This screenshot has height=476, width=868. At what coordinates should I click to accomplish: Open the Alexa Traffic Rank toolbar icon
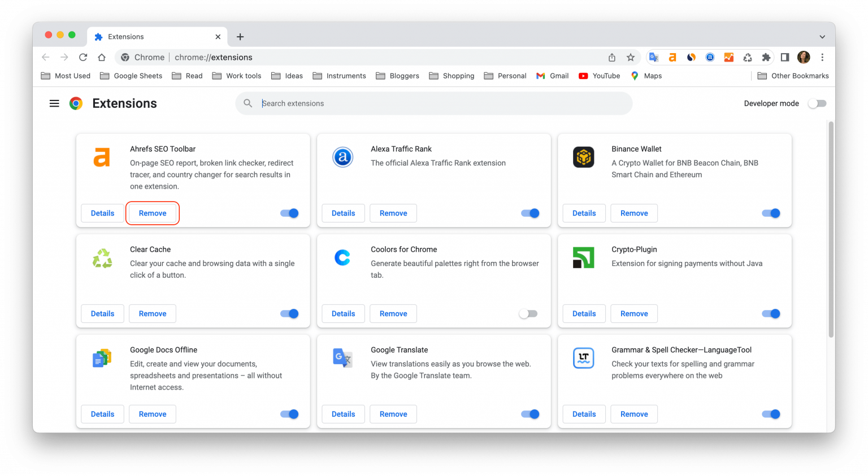click(x=710, y=57)
